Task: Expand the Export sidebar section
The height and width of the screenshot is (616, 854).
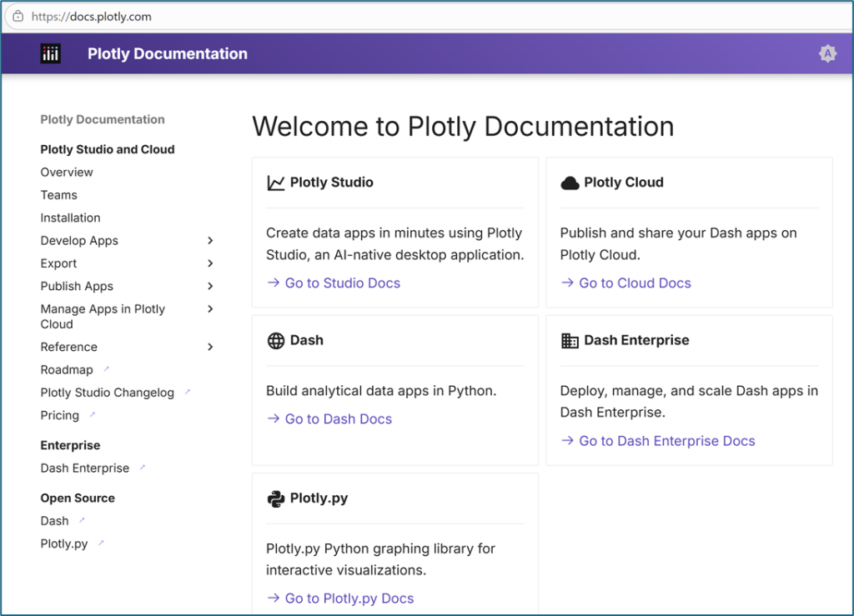Action: click(210, 263)
